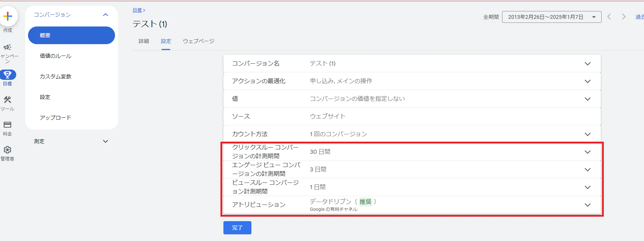Go to previous date range arrow
The image size is (644, 241).
pyautogui.click(x=609, y=17)
